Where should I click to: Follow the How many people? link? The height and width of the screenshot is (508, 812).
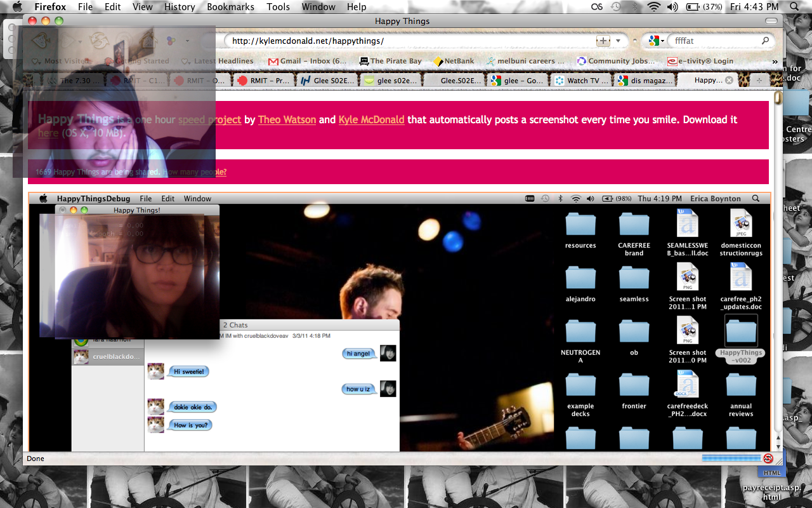pos(195,172)
